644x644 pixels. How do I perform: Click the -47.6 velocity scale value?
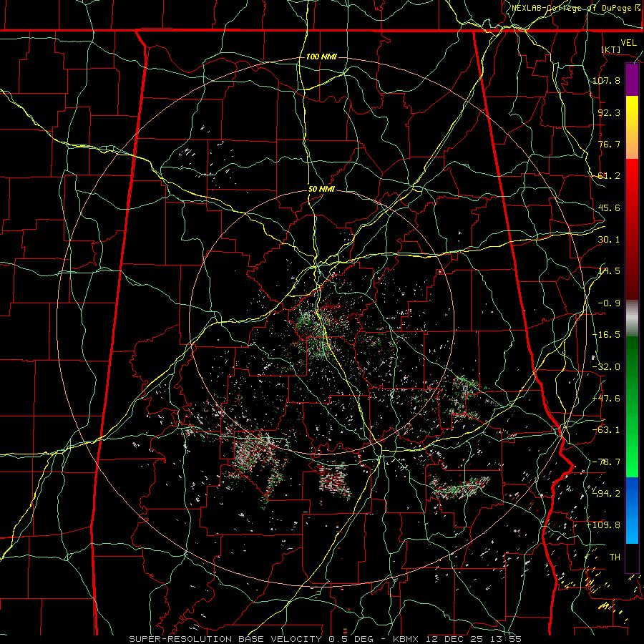[x=607, y=399]
